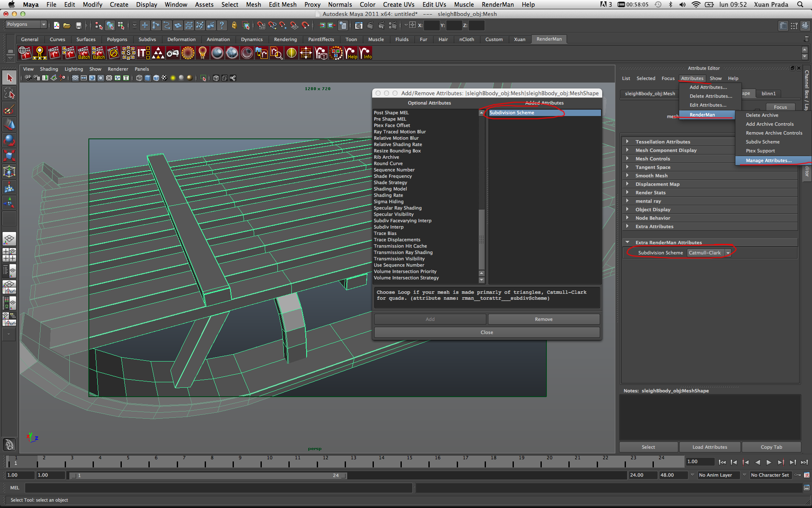The height and width of the screenshot is (508, 812).
Task: Toggle wireframe display in viewport toolbar
Action: 139,78
